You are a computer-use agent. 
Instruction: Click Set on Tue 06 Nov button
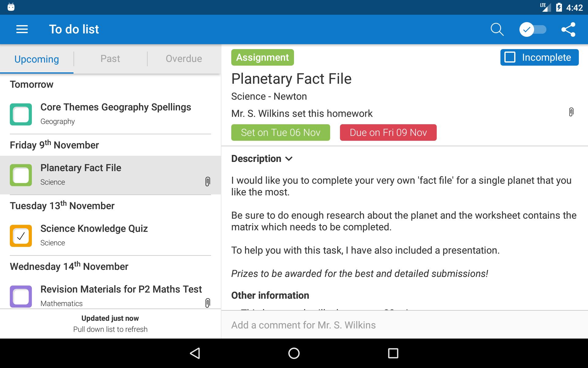(281, 132)
